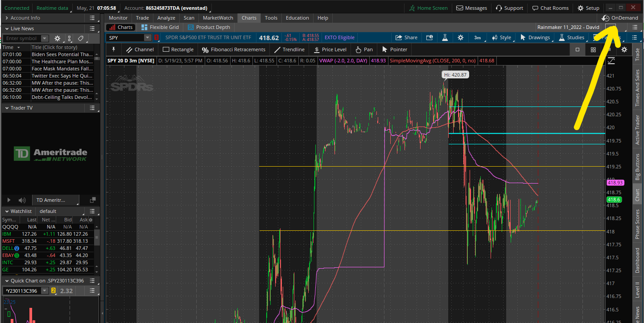Collapse the Quick Chart panel
This screenshot has height=323, width=644.
click(6, 281)
